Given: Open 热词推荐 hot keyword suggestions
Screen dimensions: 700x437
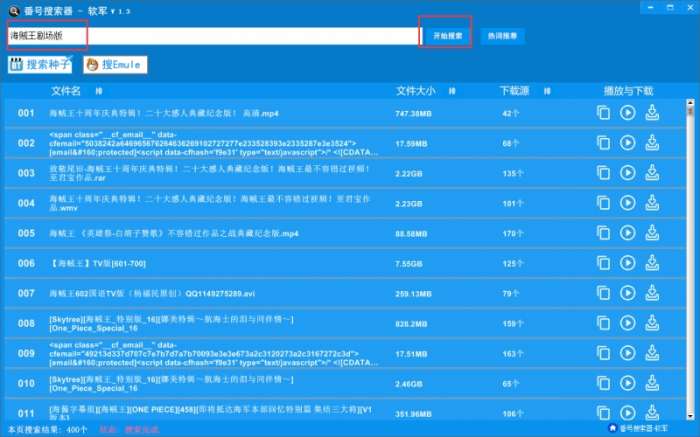Looking at the screenshot, I should coord(502,36).
